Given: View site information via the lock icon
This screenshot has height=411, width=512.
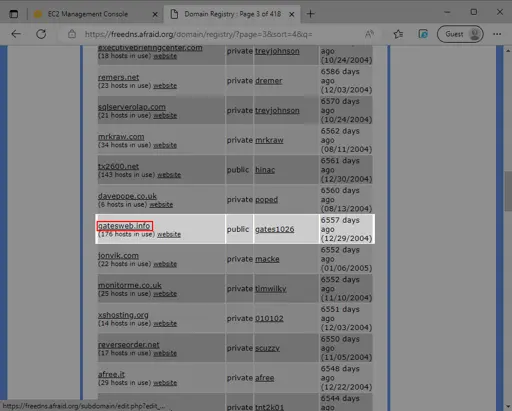Looking at the screenshot, I should 72,34.
